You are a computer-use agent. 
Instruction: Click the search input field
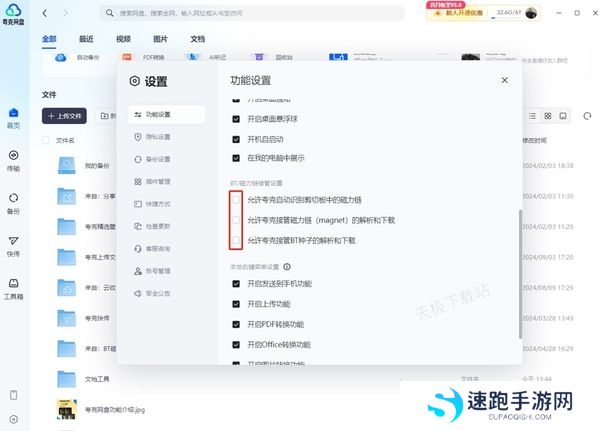[x=252, y=13]
